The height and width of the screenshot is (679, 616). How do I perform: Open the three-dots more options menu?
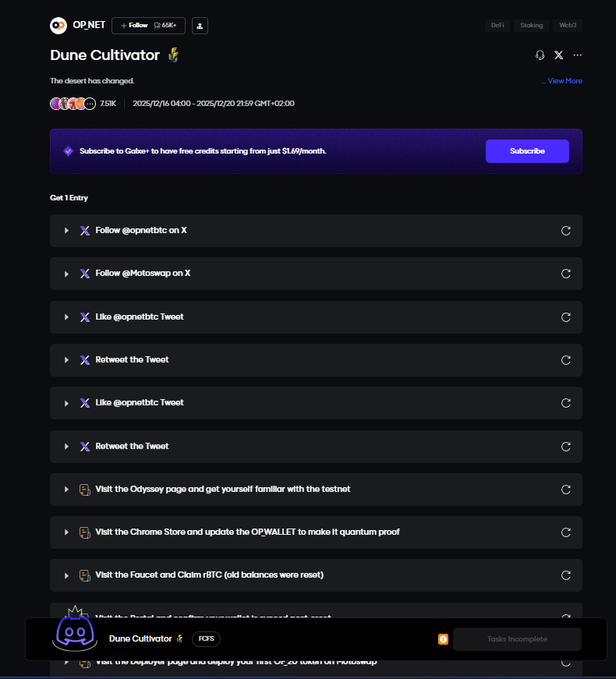[x=577, y=55]
